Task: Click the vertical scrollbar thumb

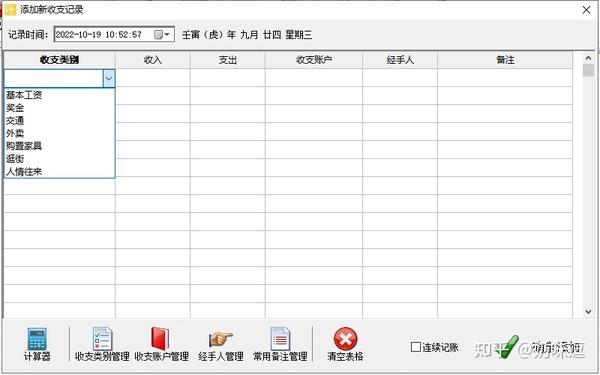Action: [589, 71]
